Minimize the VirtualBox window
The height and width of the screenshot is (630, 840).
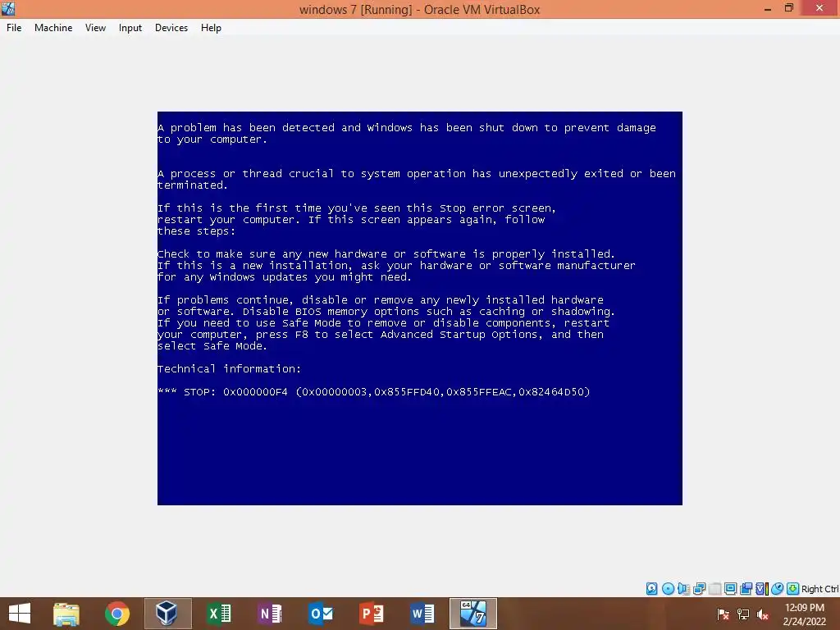coord(767,8)
